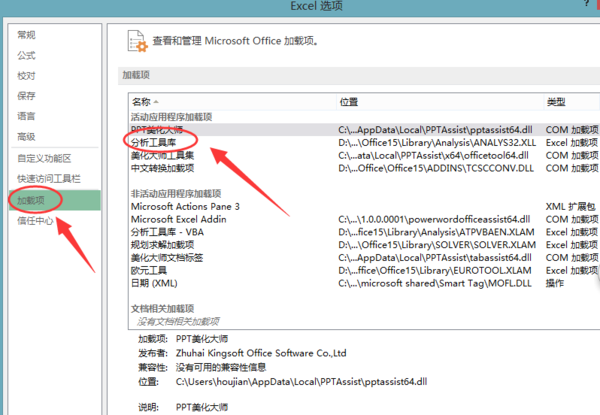Open the 高级 options category
600x415 pixels.
27,137
